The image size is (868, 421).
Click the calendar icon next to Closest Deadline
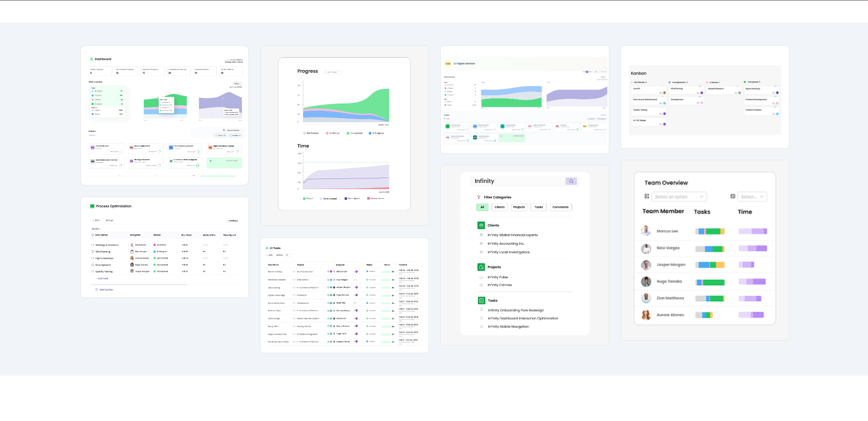coord(224,130)
